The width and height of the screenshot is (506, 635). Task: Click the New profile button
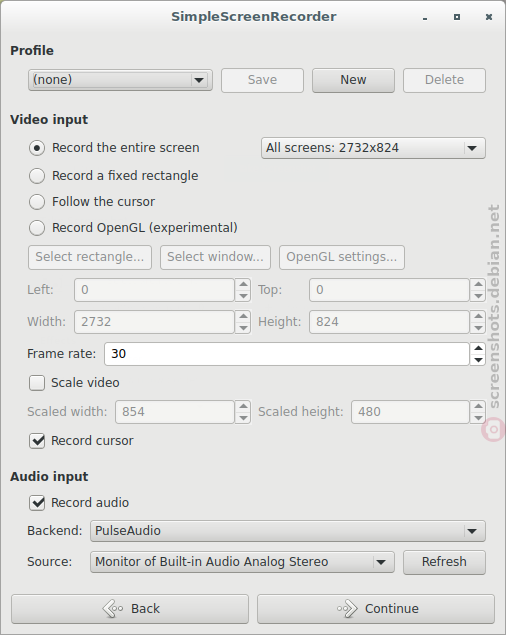[353, 80]
